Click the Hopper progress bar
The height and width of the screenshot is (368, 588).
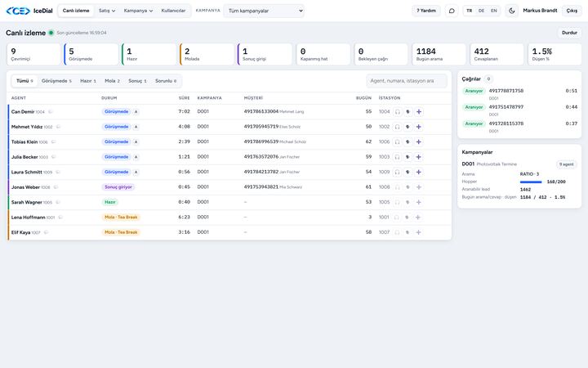[x=531, y=182]
